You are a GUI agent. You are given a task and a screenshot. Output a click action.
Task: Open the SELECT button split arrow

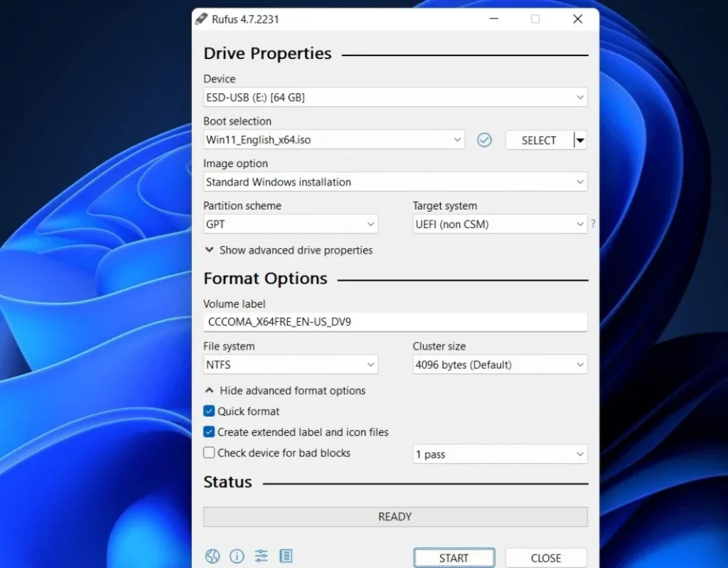click(x=580, y=141)
